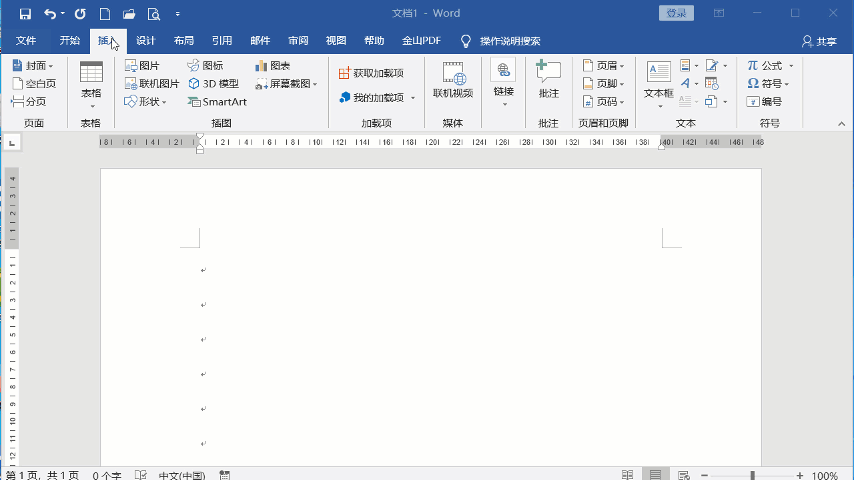Insert a picture (图片)
The image size is (854, 480).
click(x=142, y=65)
